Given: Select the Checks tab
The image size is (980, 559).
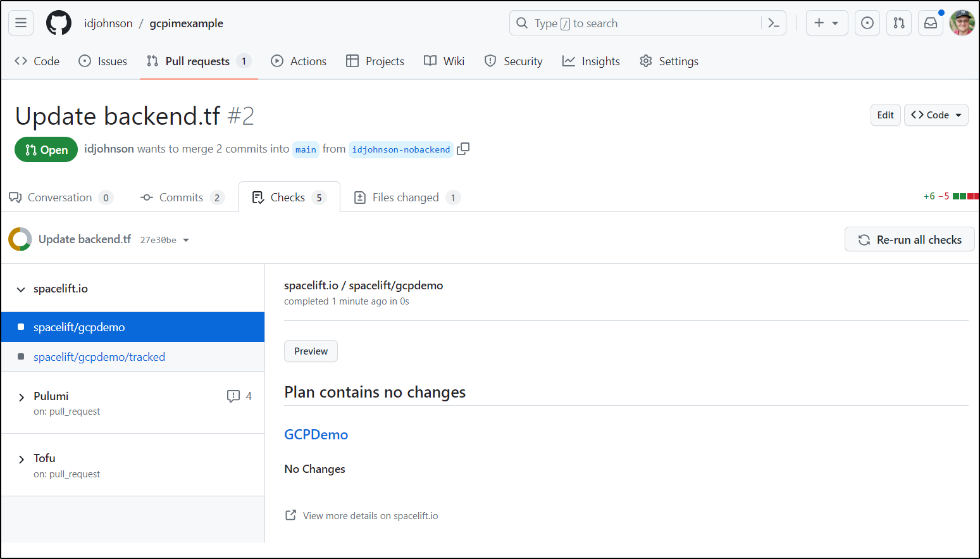Looking at the screenshot, I should click(x=289, y=198).
